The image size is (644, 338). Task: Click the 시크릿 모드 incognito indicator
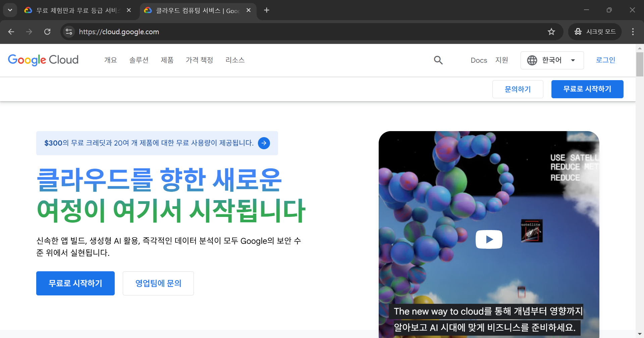595,32
